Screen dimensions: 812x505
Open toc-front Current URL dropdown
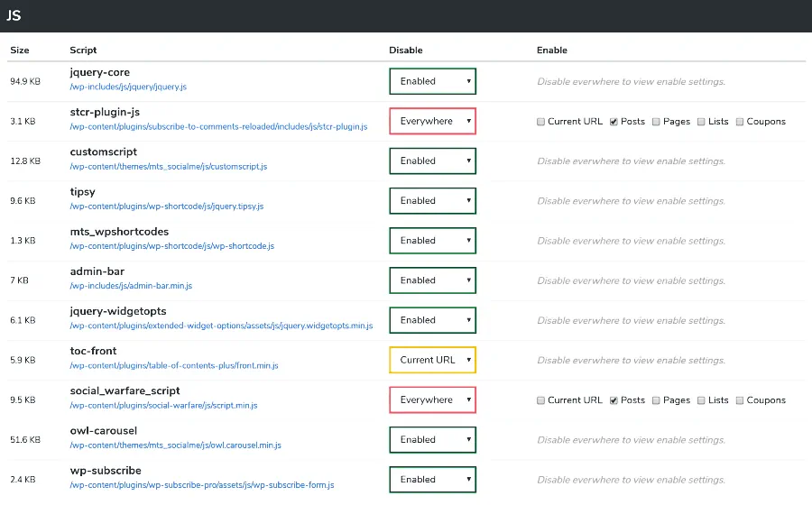(432, 360)
